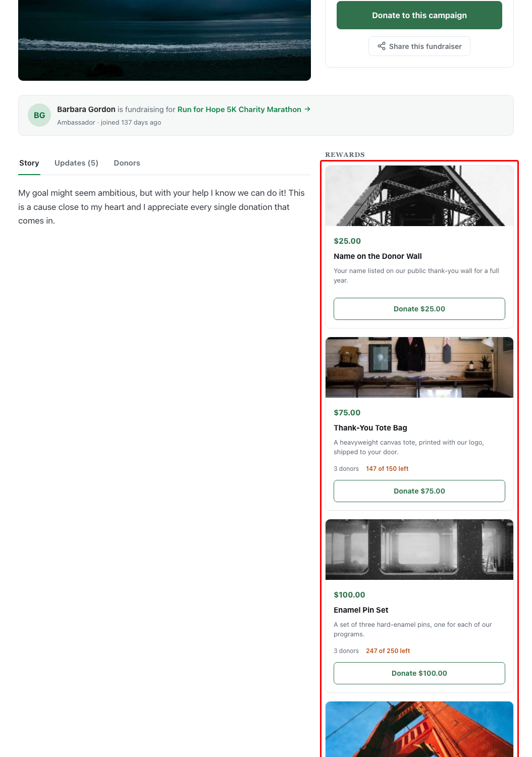Image resolution: width=532 pixels, height=757 pixels.
Task: Click the BG avatar for Barbara Gordon
Action: click(x=39, y=115)
